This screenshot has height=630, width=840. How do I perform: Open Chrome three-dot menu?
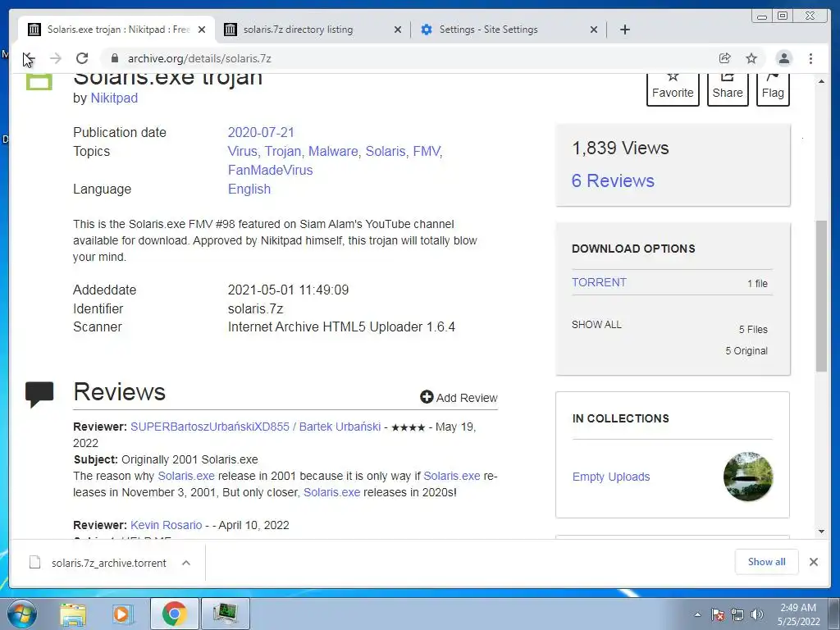(810, 58)
